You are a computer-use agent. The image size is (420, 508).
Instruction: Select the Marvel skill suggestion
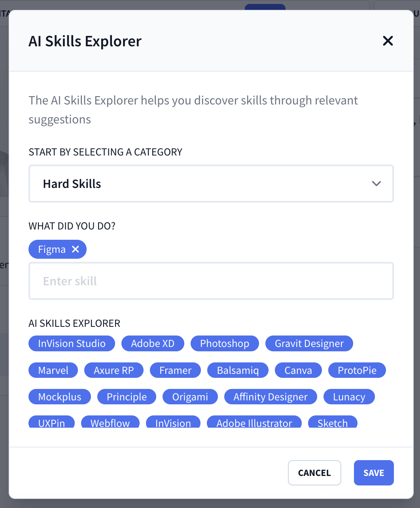pos(53,370)
